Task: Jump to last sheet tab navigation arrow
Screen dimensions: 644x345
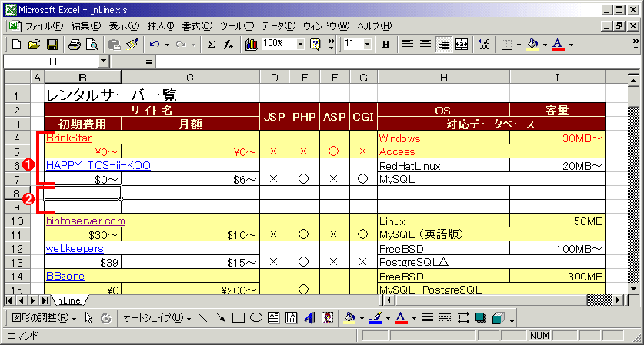Action: coord(44,300)
